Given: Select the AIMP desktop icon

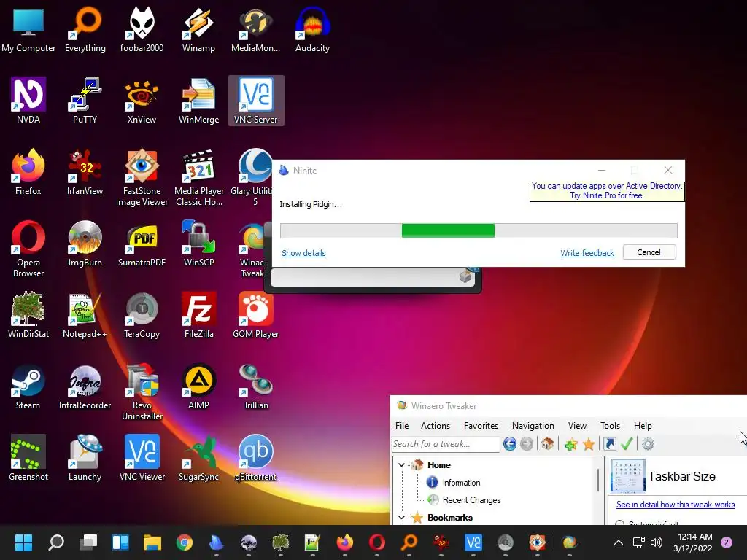Looking at the screenshot, I should (x=198, y=386).
